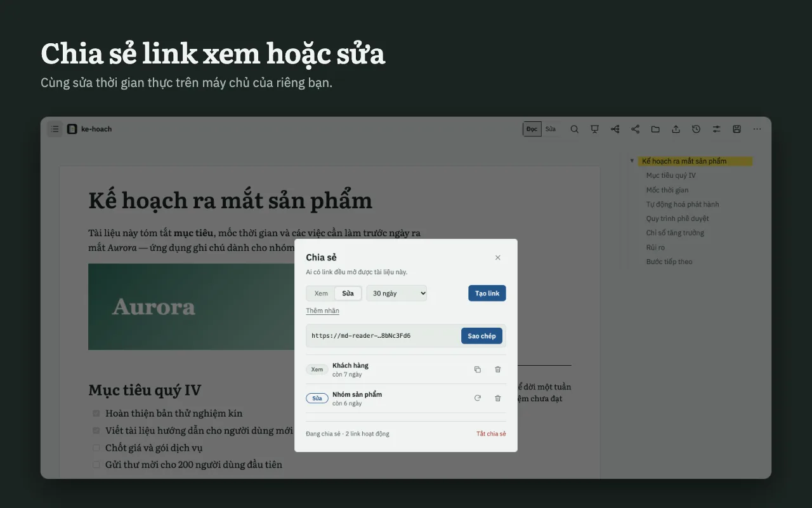Viewport: 812px width, 508px height.
Task: Toggle 'Viết tài liệu hướng dẫn' checkbox
Action: point(96,431)
